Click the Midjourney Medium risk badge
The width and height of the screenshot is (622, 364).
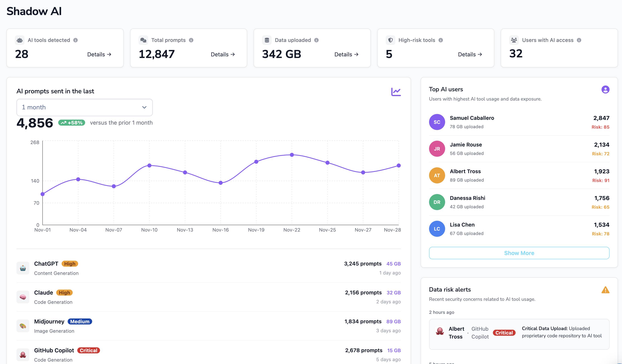coord(80,322)
